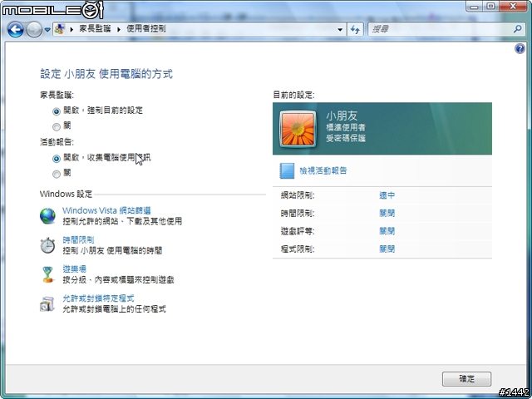The height and width of the screenshot is (399, 532).
Task: Click 關閉 value for 程式限制
Action: pyautogui.click(x=387, y=249)
